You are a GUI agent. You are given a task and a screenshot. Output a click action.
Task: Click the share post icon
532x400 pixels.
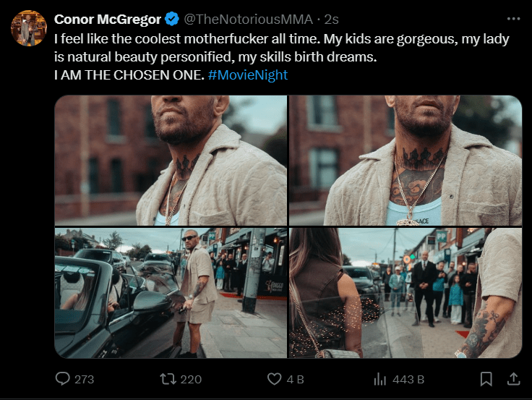pyautogui.click(x=513, y=378)
